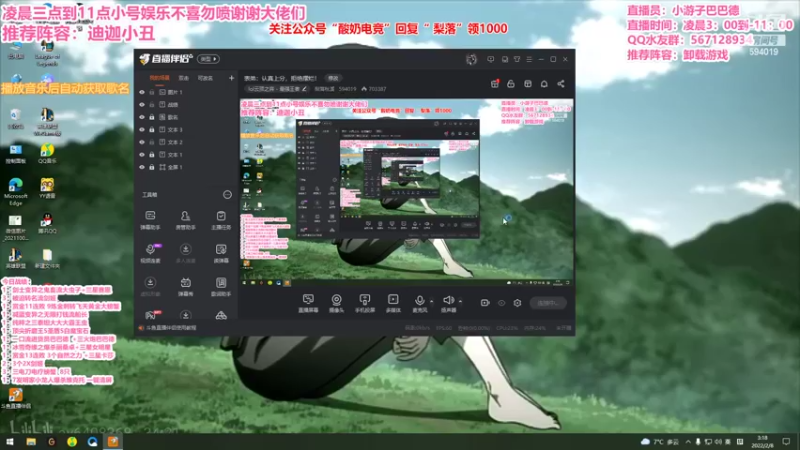Click the start-streaming button in the bottom bar
Image resolution: width=800 pixels, height=450 pixels.
tap(548, 303)
